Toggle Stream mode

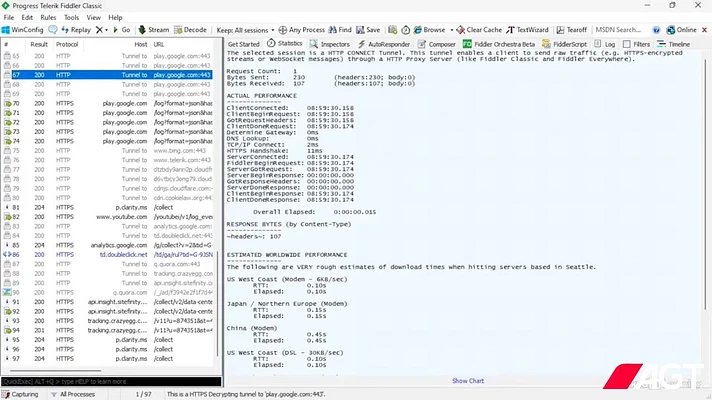[153, 30]
